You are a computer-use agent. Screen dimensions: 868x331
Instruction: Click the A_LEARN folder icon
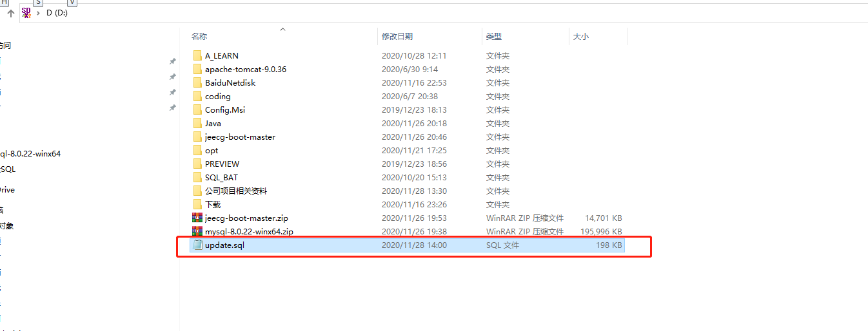197,55
